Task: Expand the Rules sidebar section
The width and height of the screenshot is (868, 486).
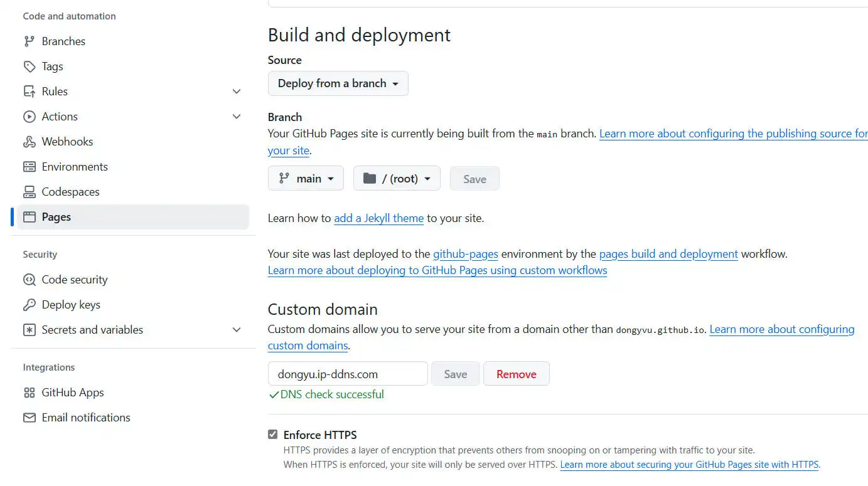Action: click(237, 92)
